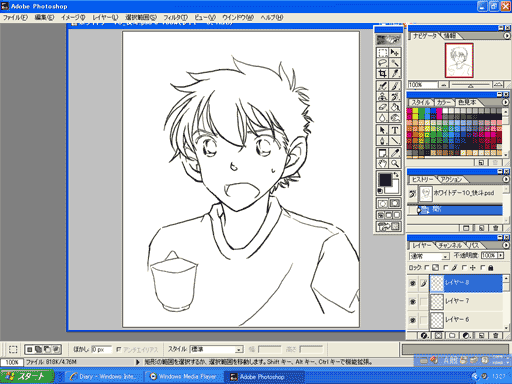Viewport: 512px width, 384px height.
Task: Select the Clone Stamp tool
Action: click(382, 97)
